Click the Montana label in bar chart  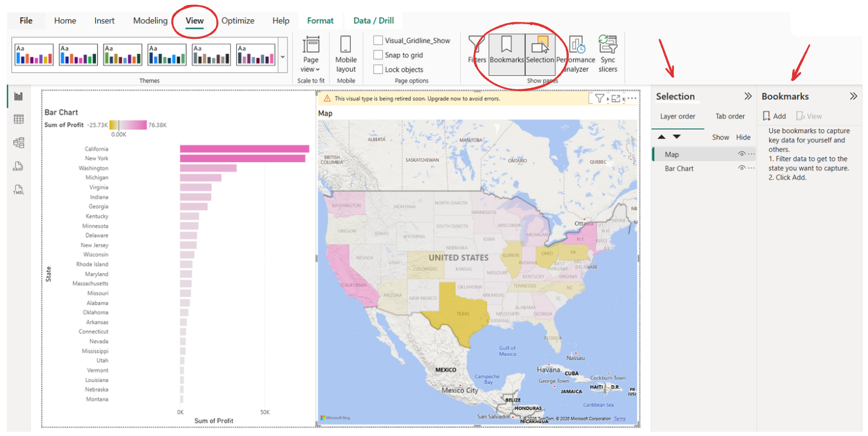[x=97, y=399]
